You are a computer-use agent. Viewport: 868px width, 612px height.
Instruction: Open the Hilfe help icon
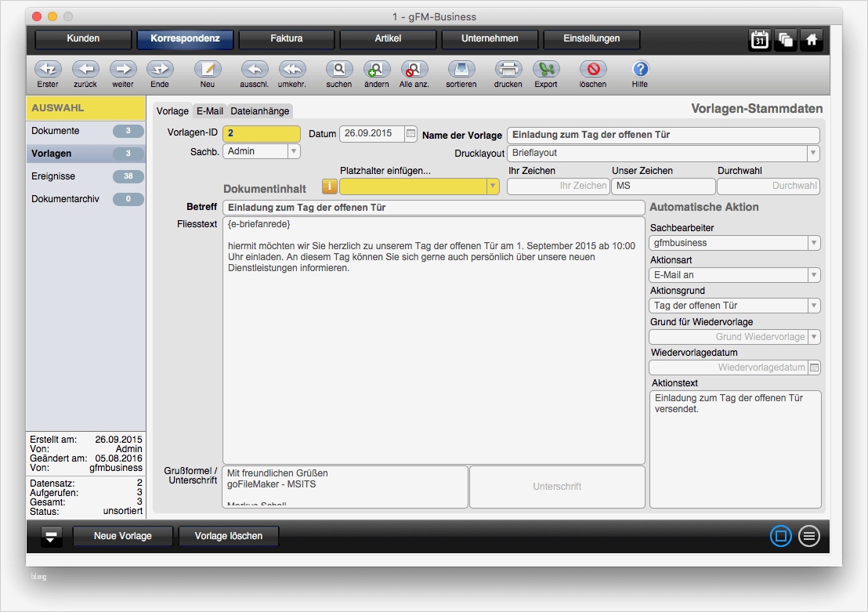640,69
